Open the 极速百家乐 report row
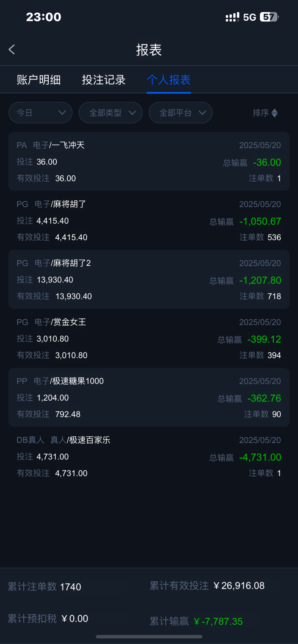Screen dimensions: 298x644 149,456
